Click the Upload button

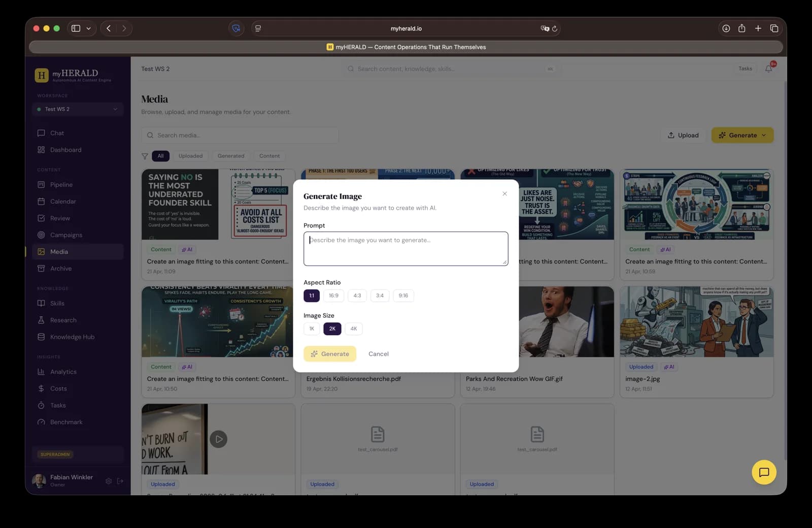(683, 135)
